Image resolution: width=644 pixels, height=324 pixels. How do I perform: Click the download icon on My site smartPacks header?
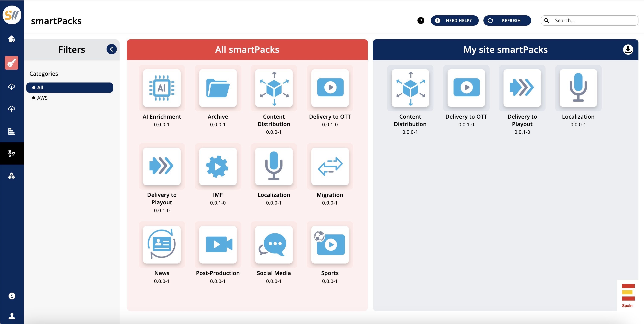click(628, 50)
